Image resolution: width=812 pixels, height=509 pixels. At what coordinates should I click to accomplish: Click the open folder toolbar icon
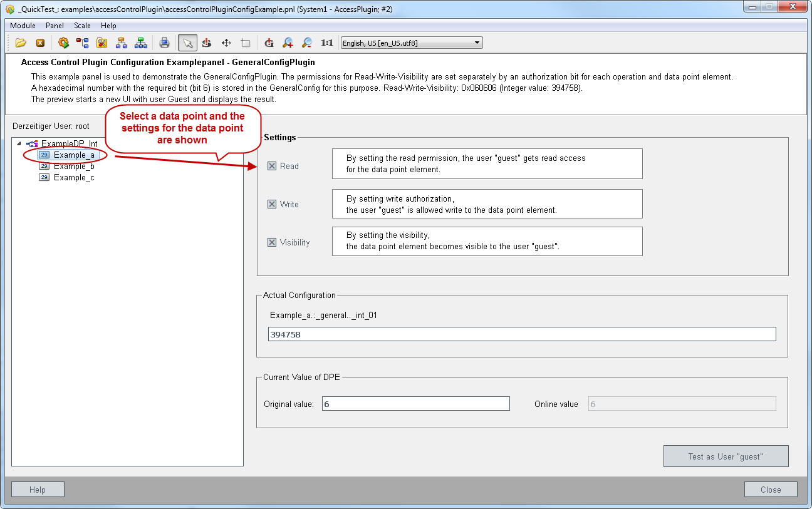(x=21, y=43)
